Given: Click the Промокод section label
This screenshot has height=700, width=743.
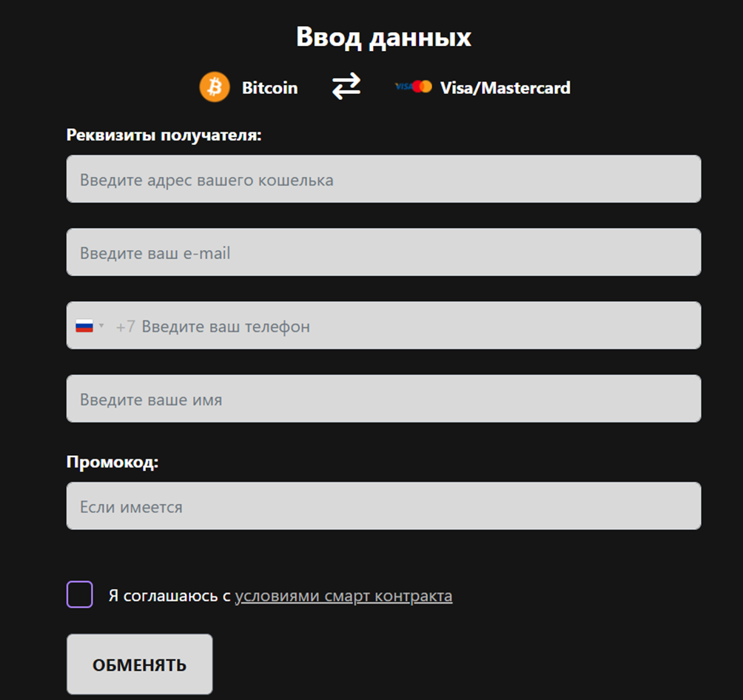Looking at the screenshot, I should click(x=112, y=462).
